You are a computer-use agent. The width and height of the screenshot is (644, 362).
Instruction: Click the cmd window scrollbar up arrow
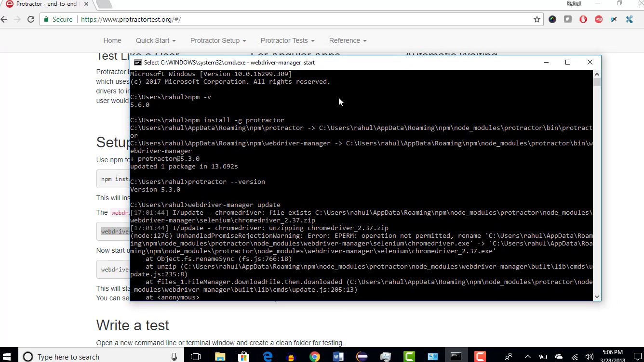[x=597, y=74]
